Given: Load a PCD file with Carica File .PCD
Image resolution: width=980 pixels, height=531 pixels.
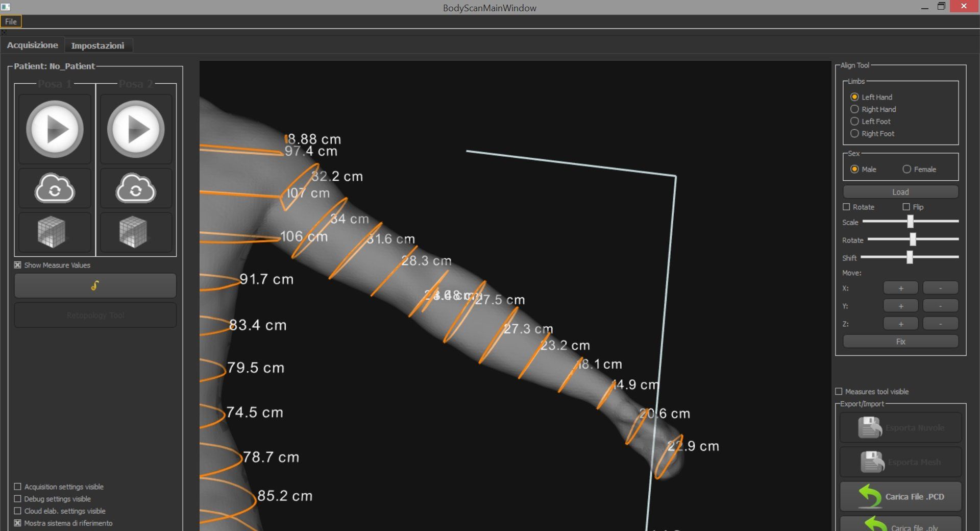Looking at the screenshot, I should (901, 496).
